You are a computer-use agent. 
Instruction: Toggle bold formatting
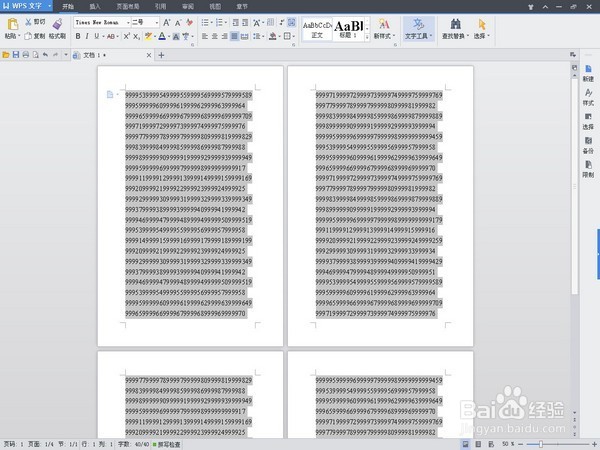(x=78, y=36)
